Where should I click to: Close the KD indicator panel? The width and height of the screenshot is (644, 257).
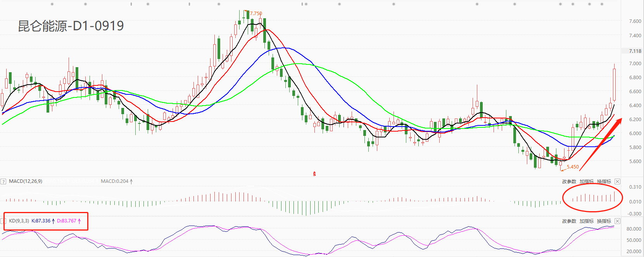pyautogui.click(x=617, y=221)
